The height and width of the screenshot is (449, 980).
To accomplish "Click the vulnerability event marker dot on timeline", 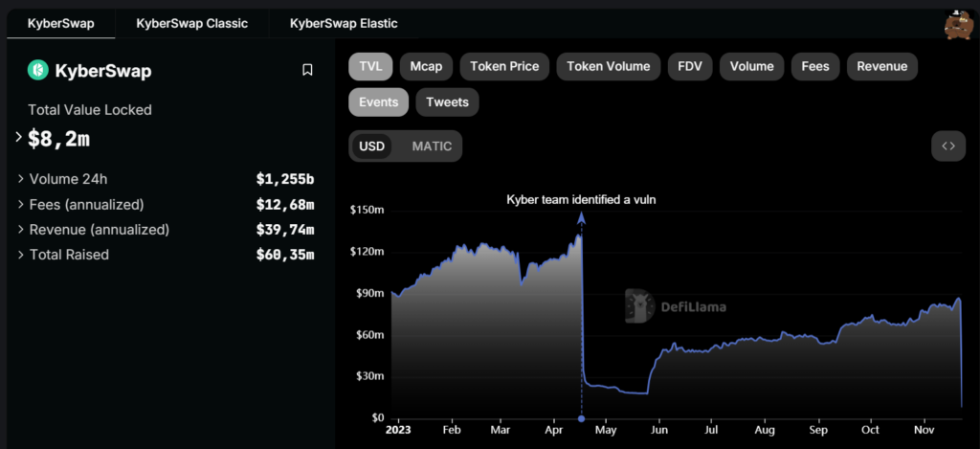I will (x=581, y=418).
